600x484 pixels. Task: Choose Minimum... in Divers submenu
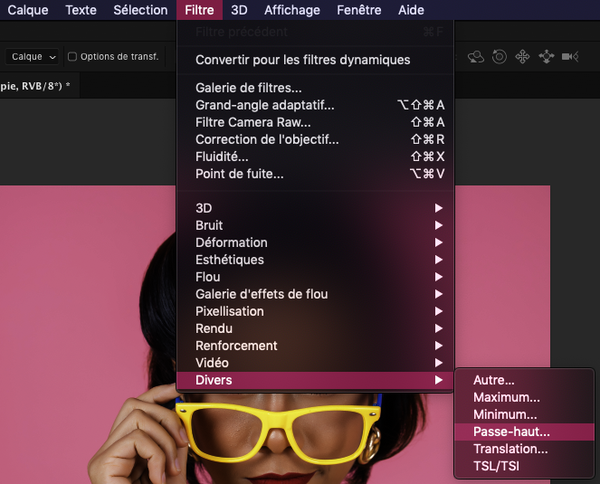[524, 415]
